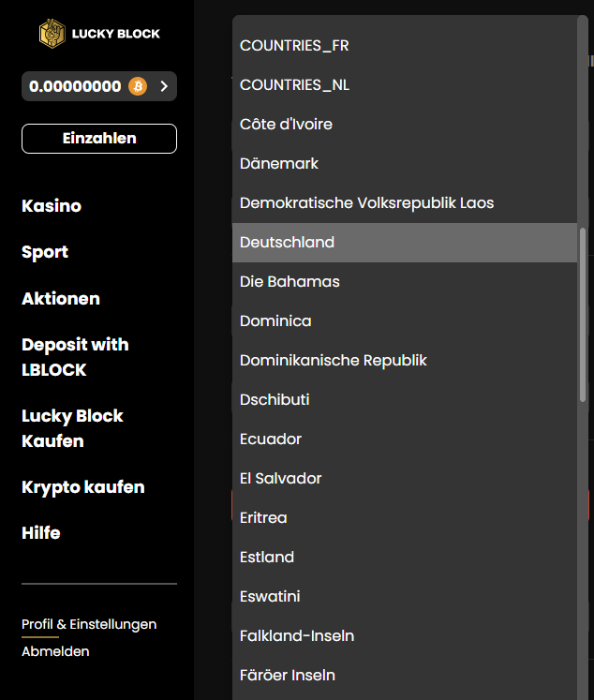This screenshot has height=700, width=594.
Task: Pick Ecuador from country options
Action: [271, 439]
